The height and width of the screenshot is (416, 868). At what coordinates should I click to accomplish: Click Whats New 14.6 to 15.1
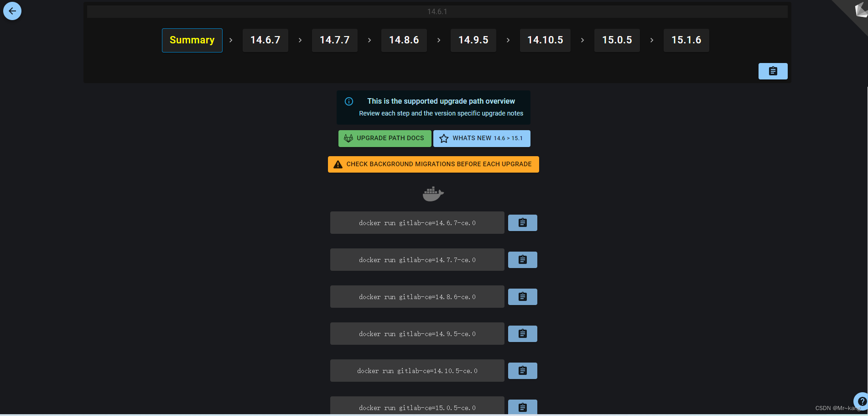(482, 138)
